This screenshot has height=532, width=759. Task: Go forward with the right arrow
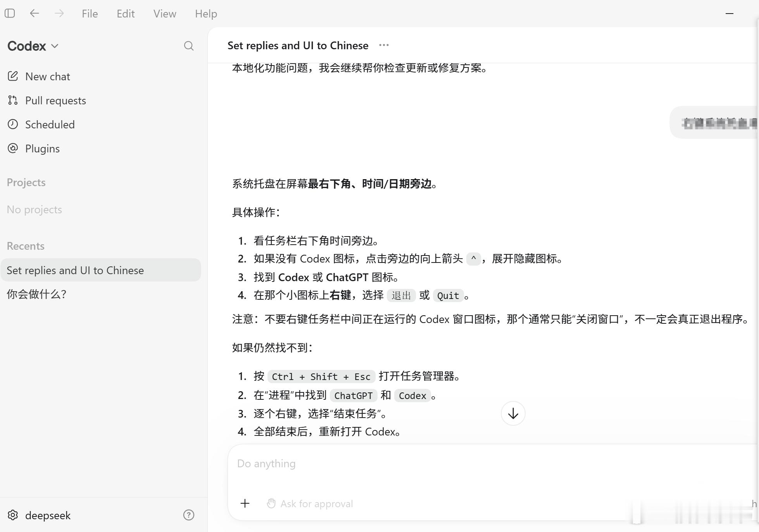(59, 14)
